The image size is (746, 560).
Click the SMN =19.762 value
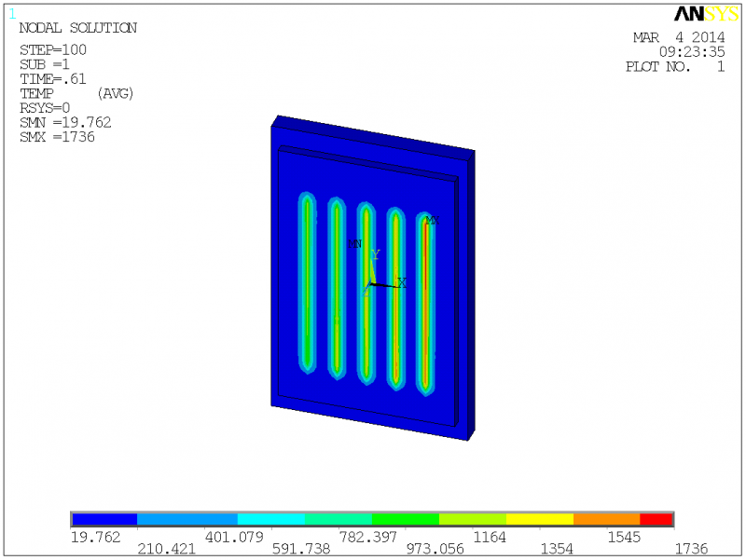[x=65, y=123]
